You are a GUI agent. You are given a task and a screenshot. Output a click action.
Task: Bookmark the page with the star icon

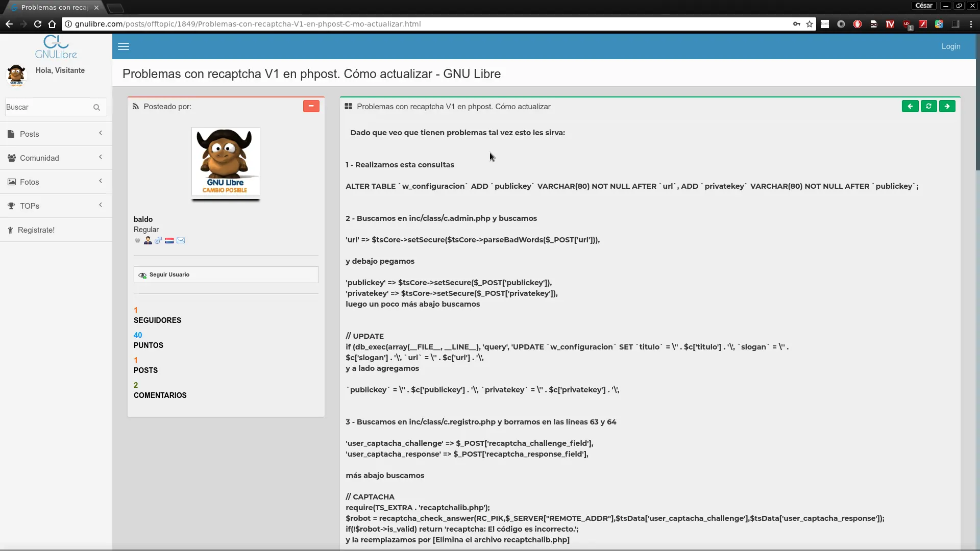[810, 24]
